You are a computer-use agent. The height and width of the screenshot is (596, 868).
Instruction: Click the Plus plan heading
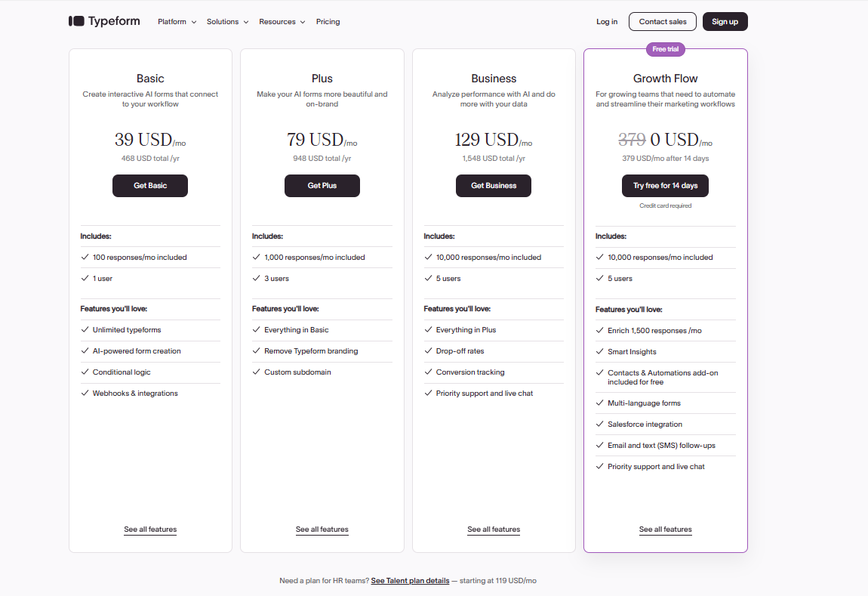pyautogui.click(x=322, y=79)
